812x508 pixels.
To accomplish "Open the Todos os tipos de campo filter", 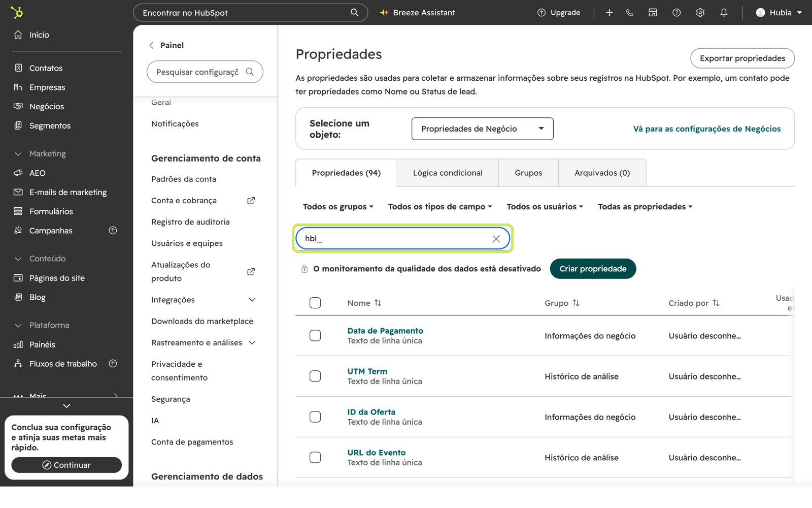I will click(440, 207).
